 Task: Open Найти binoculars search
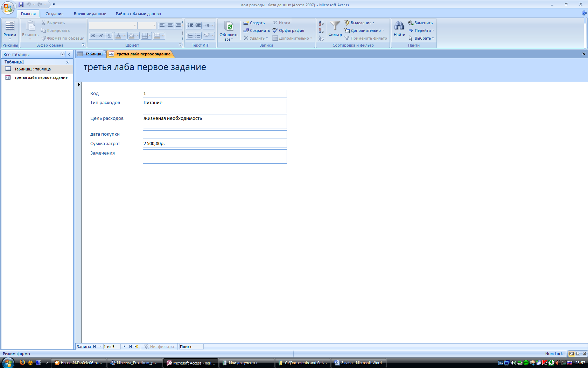click(x=399, y=29)
